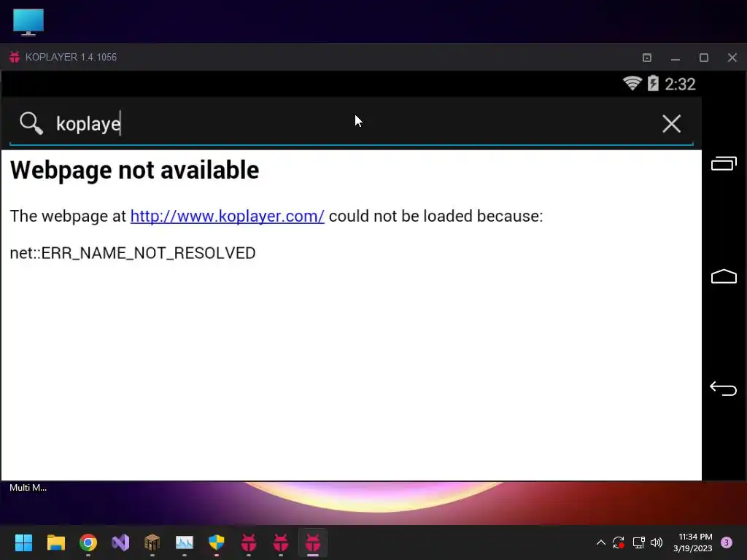Image resolution: width=747 pixels, height=560 pixels.
Task: Click the active KOPLAYER taskbar icon
Action: coord(312,542)
